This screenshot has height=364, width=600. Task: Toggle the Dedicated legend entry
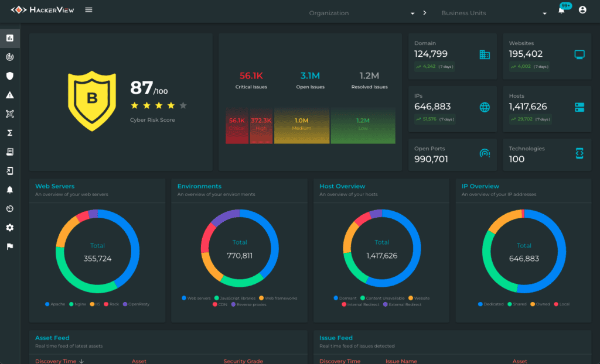coord(490,304)
